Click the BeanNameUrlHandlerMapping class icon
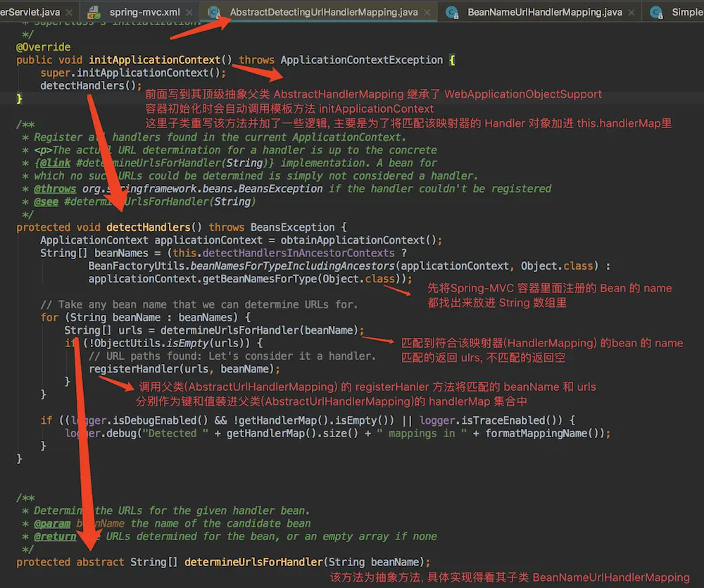Screen dimensions: 704x588 (x=453, y=12)
